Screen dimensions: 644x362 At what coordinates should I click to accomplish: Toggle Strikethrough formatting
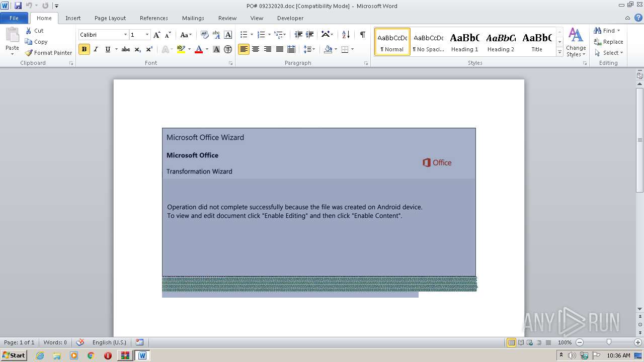point(126,49)
